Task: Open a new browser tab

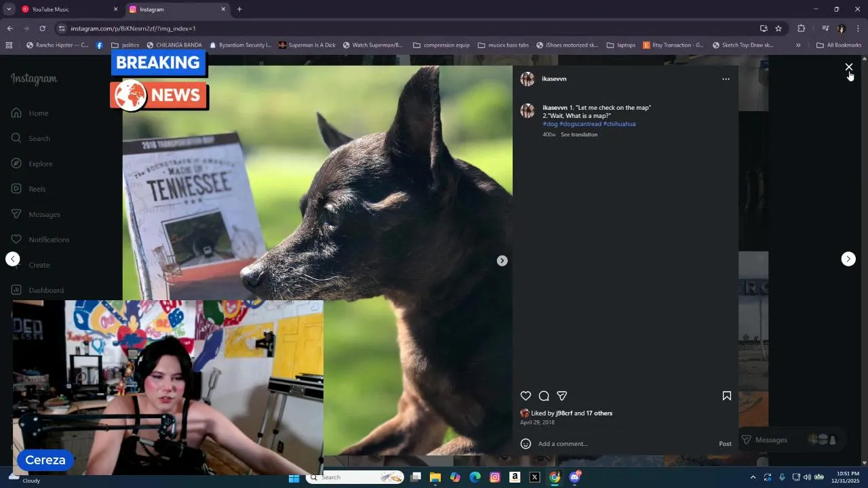Action: [x=239, y=9]
